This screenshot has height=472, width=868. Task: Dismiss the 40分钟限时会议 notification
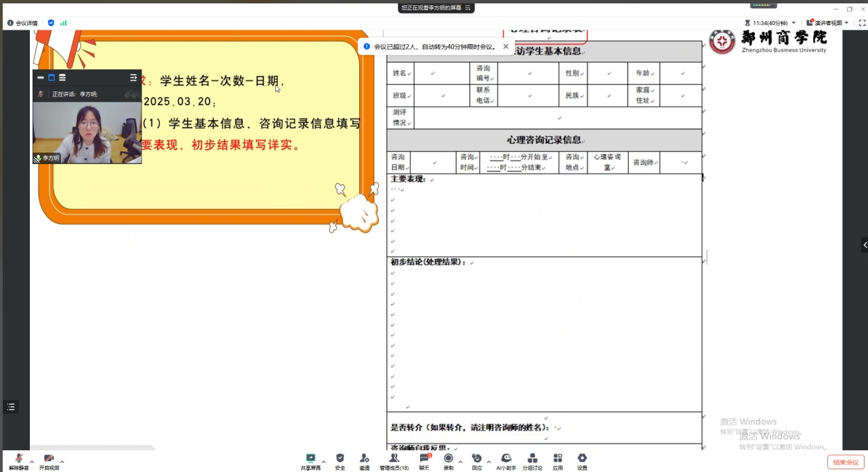(x=505, y=47)
